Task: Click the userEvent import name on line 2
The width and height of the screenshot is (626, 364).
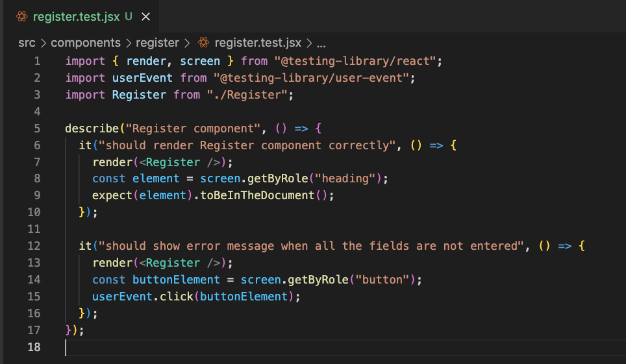Action: click(x=142, y=78)
